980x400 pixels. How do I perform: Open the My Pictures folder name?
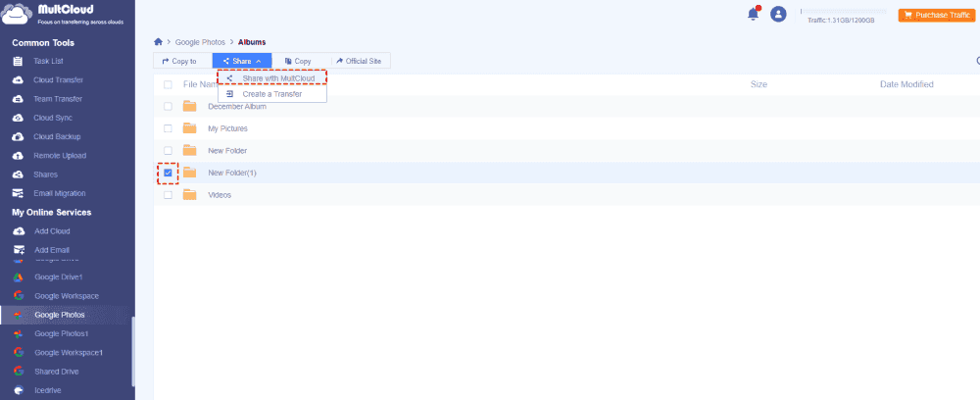pyautogui.click(x=227, y=128)
